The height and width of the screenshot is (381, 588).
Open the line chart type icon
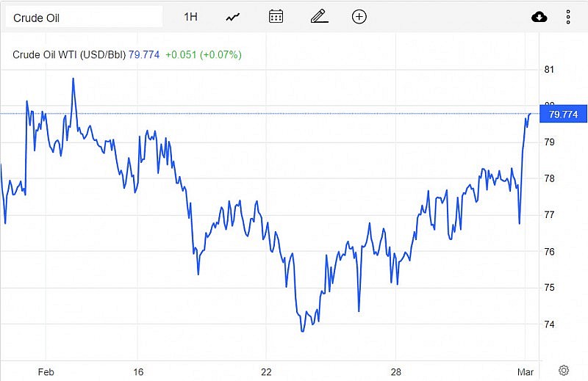(234, 16)
